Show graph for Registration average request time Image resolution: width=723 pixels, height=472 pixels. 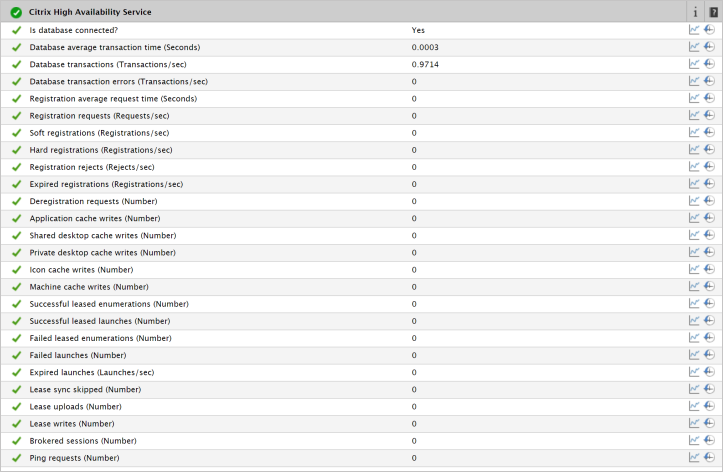[694, 98]
